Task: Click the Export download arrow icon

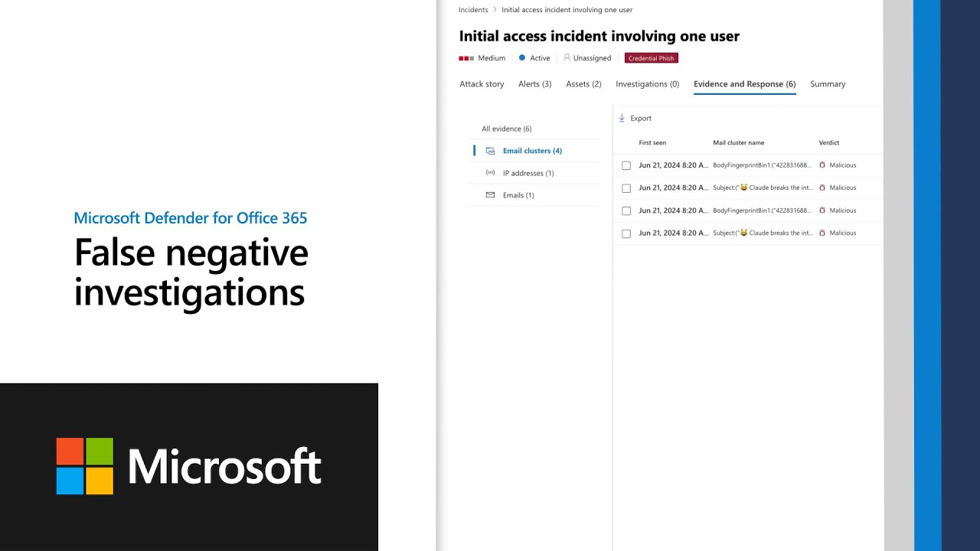Action: [x=622, y=118]
